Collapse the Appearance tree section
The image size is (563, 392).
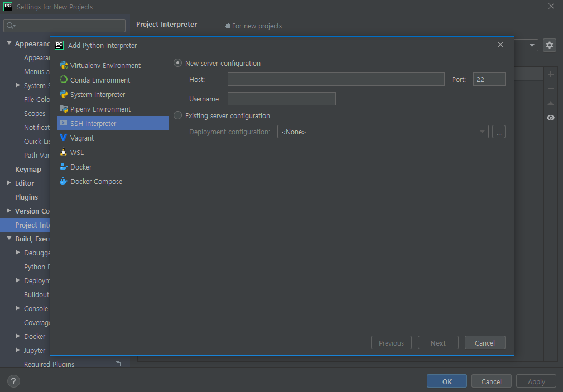coord(9,43)
